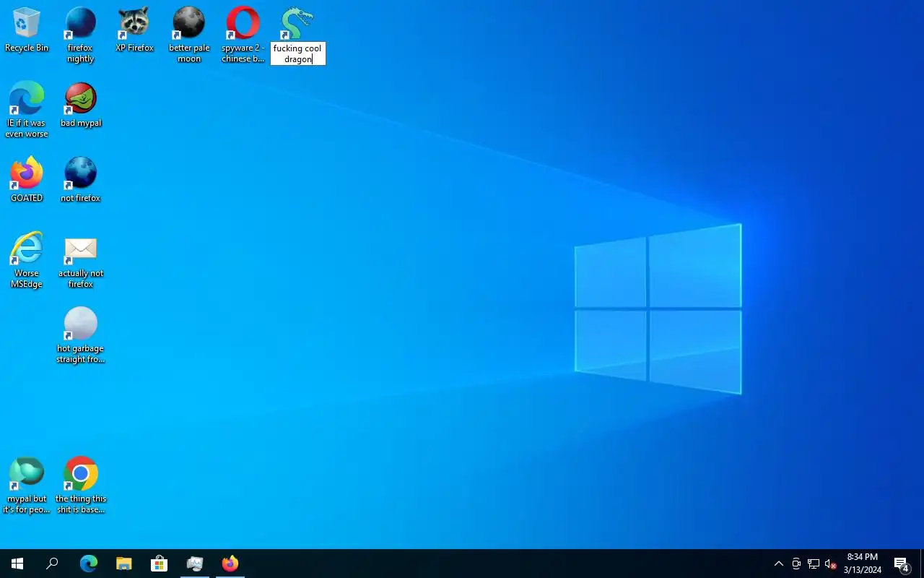Select the 'bad mypal' shortcut
924x578 pixels.
[x=81, y=105]
